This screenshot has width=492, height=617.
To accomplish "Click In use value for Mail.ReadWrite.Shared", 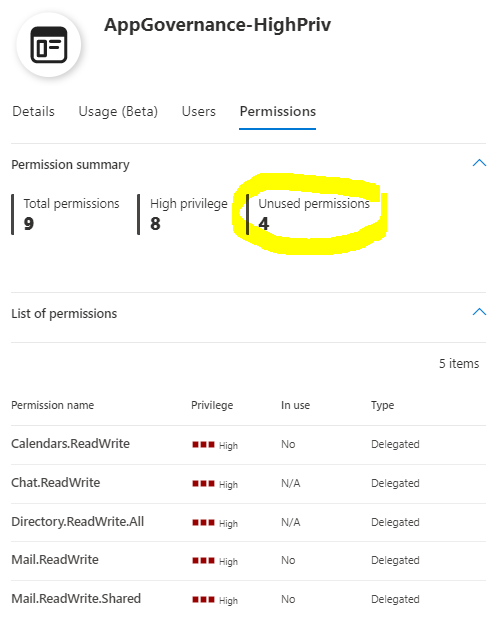I will 288,599.
